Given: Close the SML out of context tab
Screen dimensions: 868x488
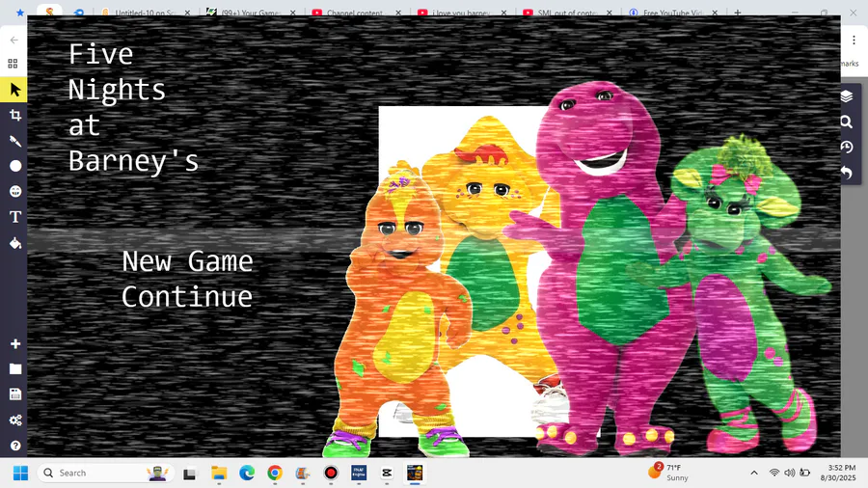Looking at the screenshot, I should click(609, 13).
